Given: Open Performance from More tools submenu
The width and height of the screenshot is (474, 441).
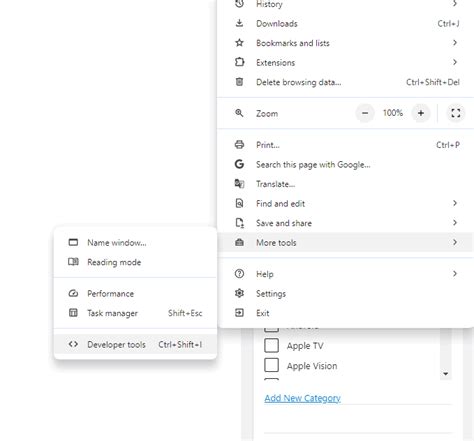Looking at the screenshot, I should 135,293.
